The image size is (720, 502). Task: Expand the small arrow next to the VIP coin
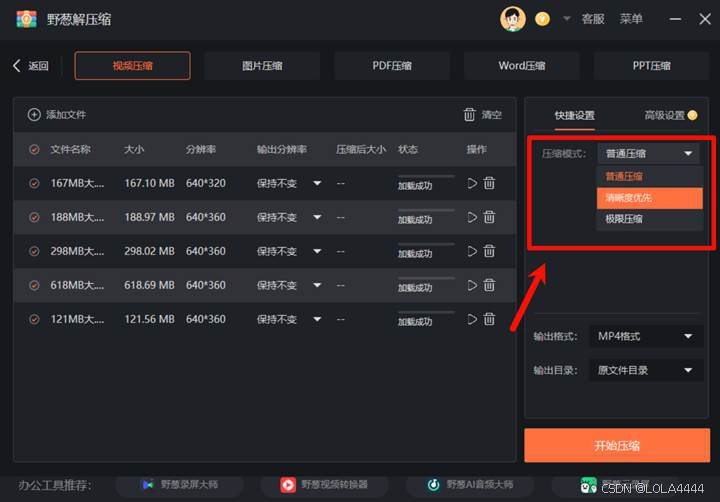567,19
